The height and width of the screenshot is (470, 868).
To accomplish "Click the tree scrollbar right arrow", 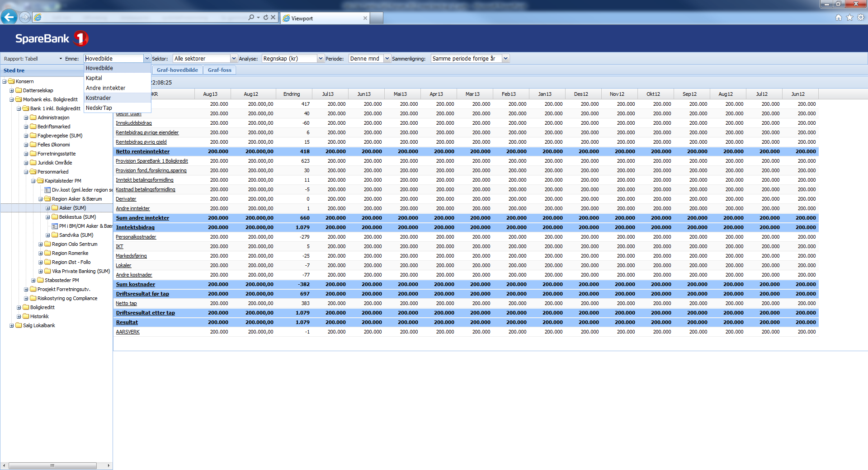I will pyautogui.click(x=108, y=465).
